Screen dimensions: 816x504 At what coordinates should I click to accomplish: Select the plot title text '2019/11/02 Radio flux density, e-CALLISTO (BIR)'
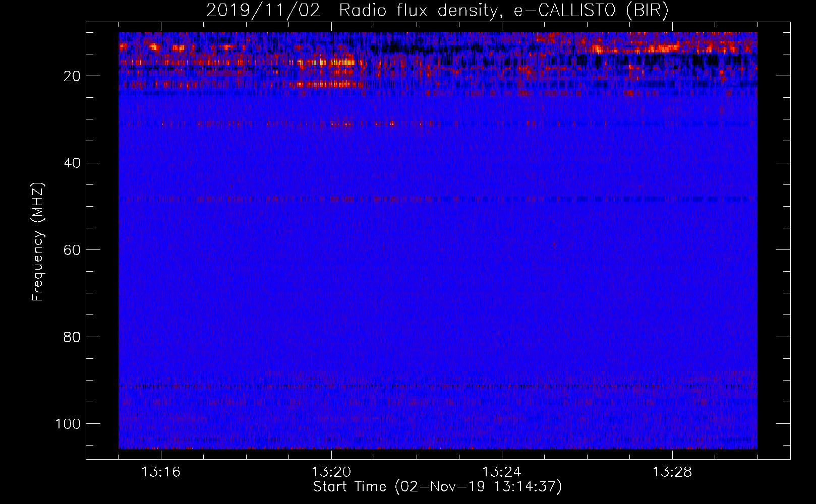coord(438,10)
